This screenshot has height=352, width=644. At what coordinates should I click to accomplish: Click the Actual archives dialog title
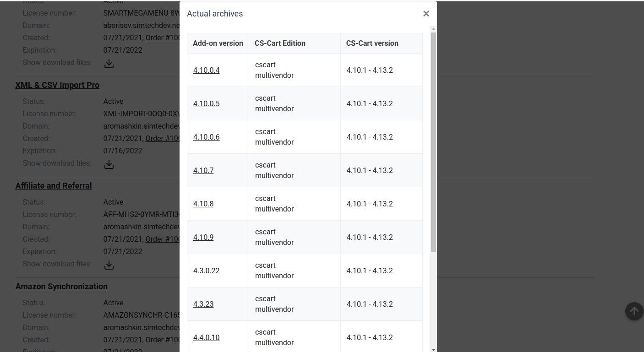click(215, 14)
